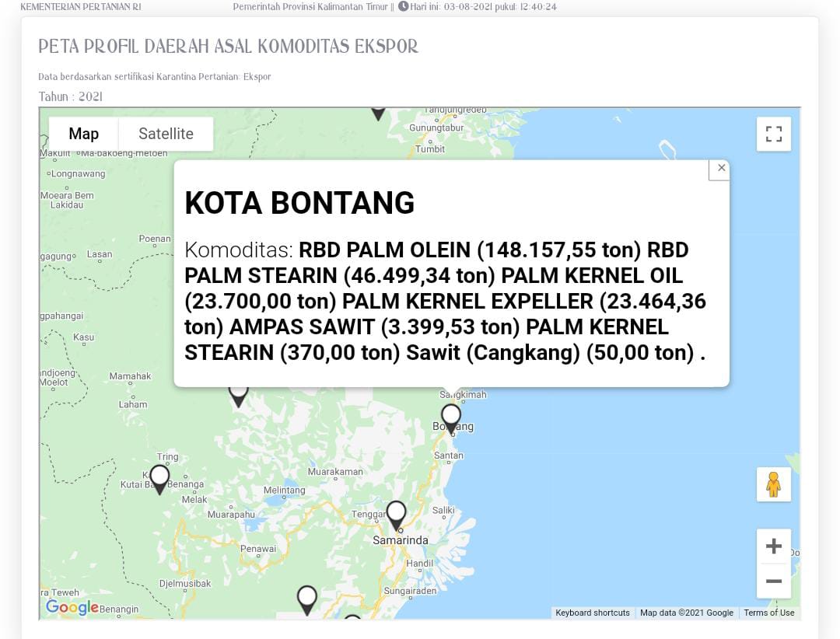
Task: Click the Google logo on the map
Action: (x=72, y=607)
